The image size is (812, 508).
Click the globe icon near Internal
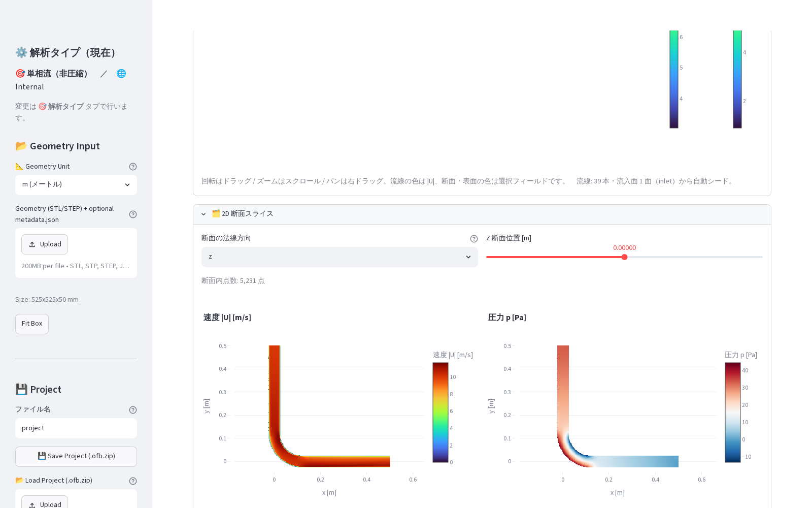click(121, 74)
